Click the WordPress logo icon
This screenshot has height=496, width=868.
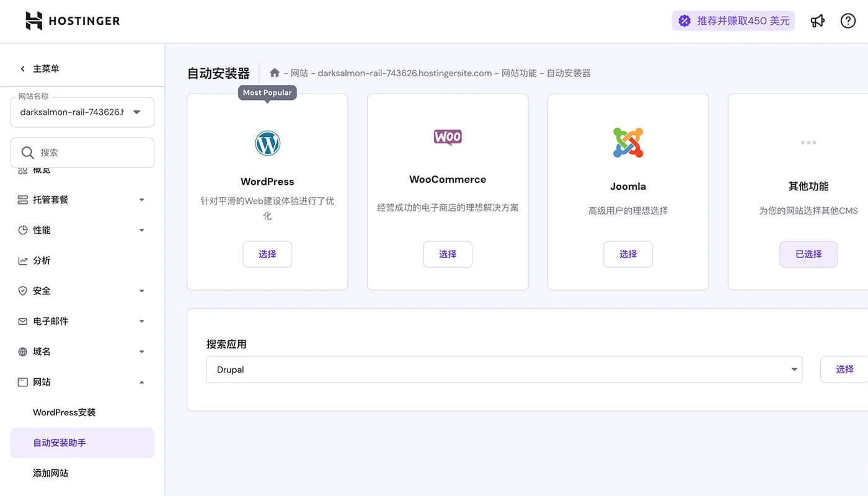[267, 143]
